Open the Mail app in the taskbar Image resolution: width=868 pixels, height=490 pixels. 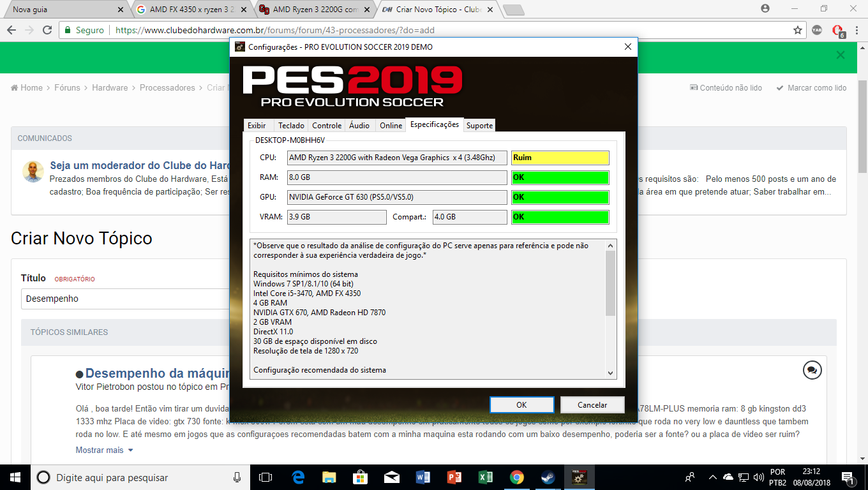point(392,477)
